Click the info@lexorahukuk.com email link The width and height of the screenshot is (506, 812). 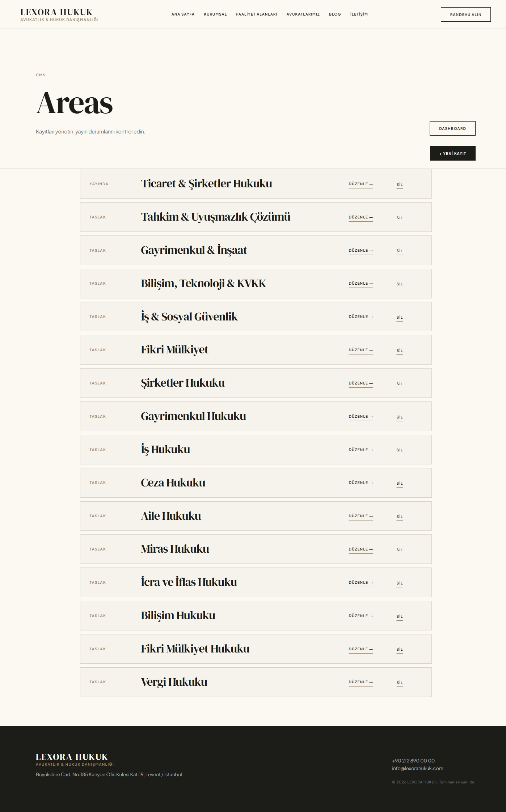click(417, 768)
